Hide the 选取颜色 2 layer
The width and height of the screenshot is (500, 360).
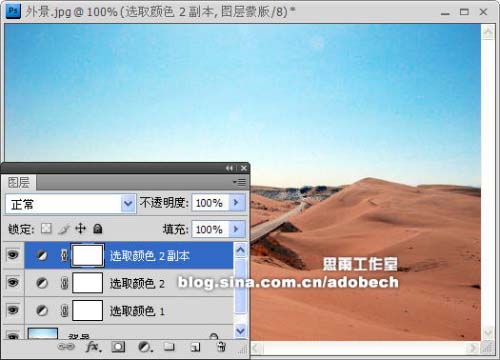coord(13,283)
